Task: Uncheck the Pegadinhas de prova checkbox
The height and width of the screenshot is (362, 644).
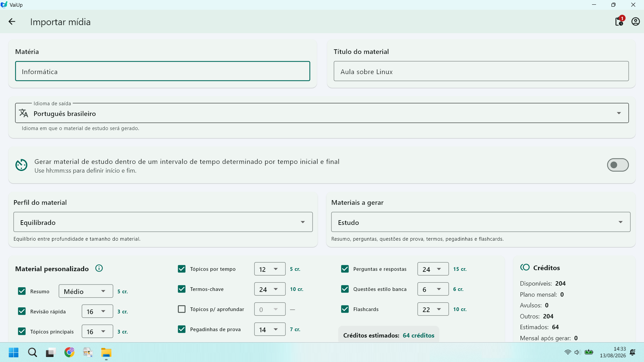Action: click(x=182, y=329)
